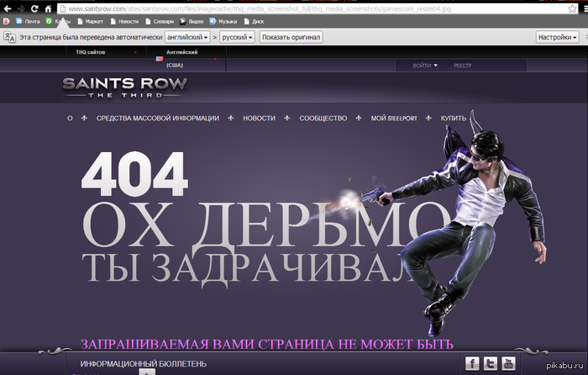Click the РЕЕСТР register link

[x=462, y=66]
